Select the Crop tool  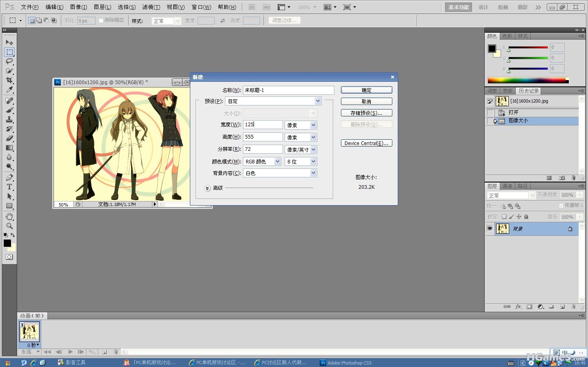pos(9,80)
